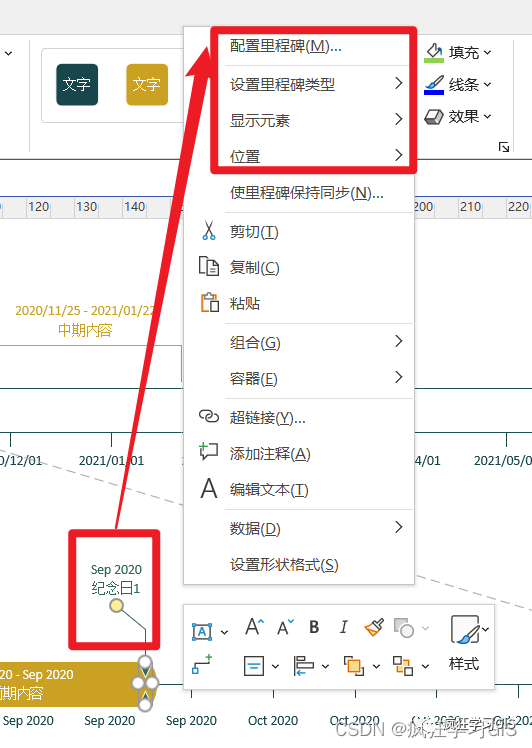
Task: Expand the 效果 effects dropdown
Action: [458, 116]
